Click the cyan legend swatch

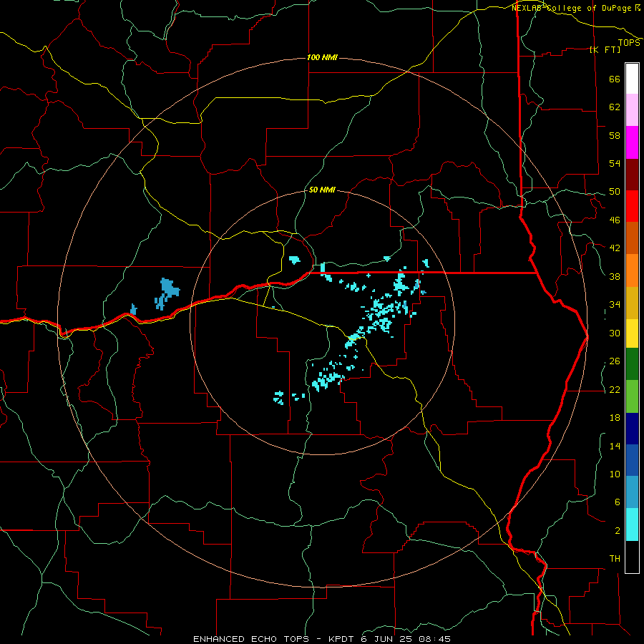pyautogui.click(x=632, y=525)
